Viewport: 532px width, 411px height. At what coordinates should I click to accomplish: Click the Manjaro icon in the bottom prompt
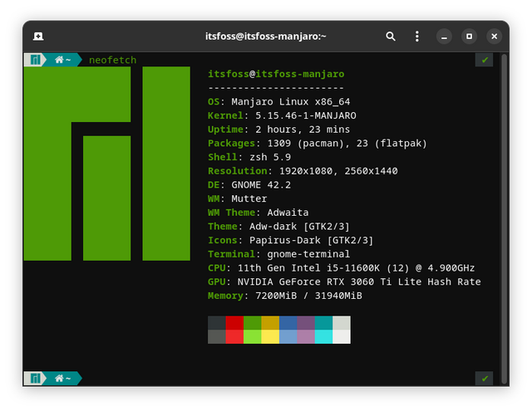pos(35,379)
